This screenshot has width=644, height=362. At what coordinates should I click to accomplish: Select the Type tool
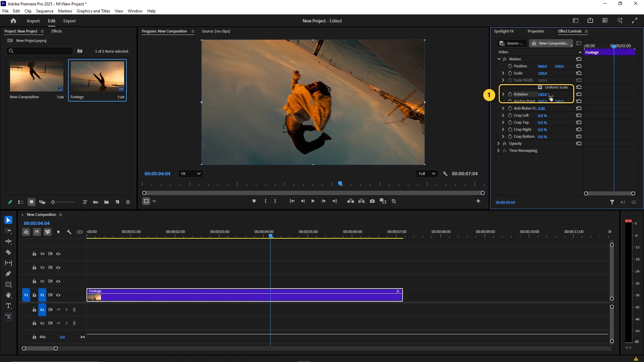click(x=8, y=306)
